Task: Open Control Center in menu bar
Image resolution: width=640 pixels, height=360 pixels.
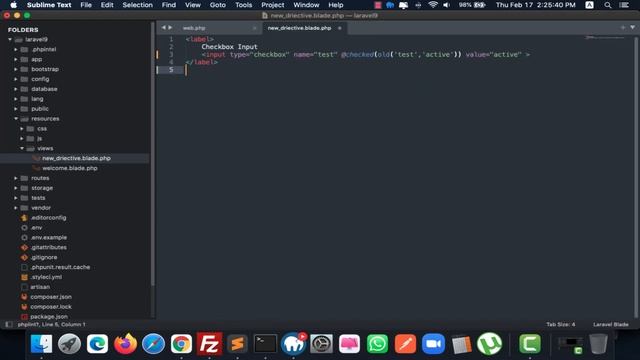Action: [x=624, y=5]
